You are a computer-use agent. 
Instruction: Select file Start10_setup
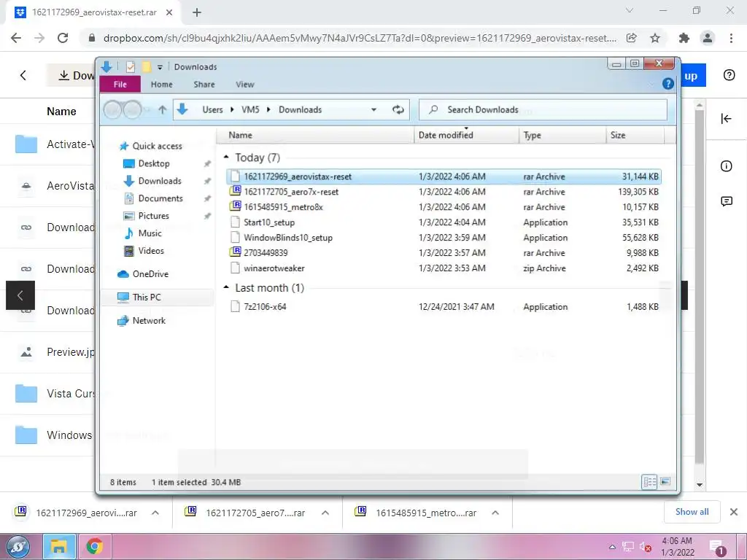(443, 222)
